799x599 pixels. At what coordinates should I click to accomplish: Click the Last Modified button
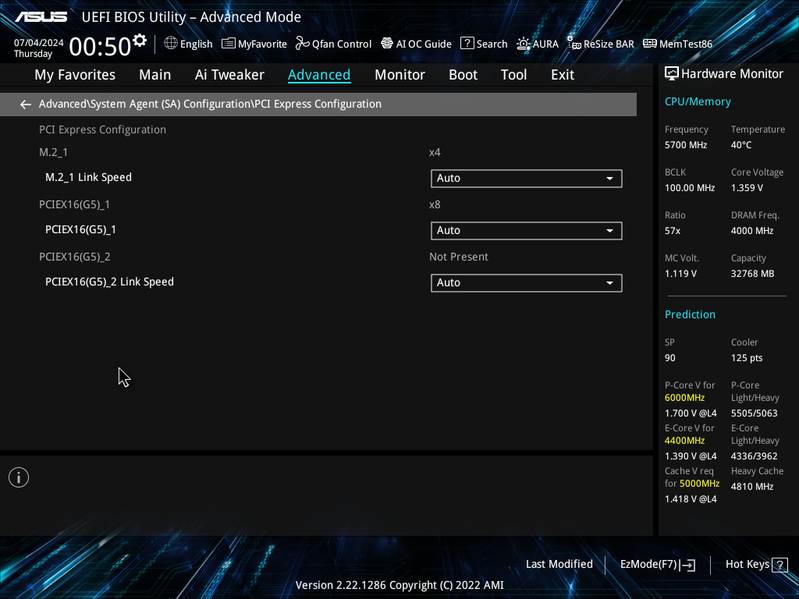coord(559,564)
